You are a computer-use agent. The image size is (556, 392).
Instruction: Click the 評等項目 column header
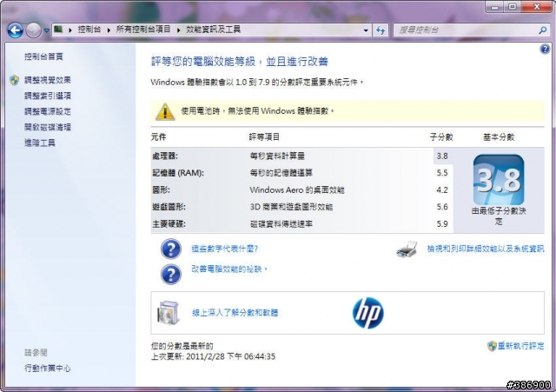264,137
